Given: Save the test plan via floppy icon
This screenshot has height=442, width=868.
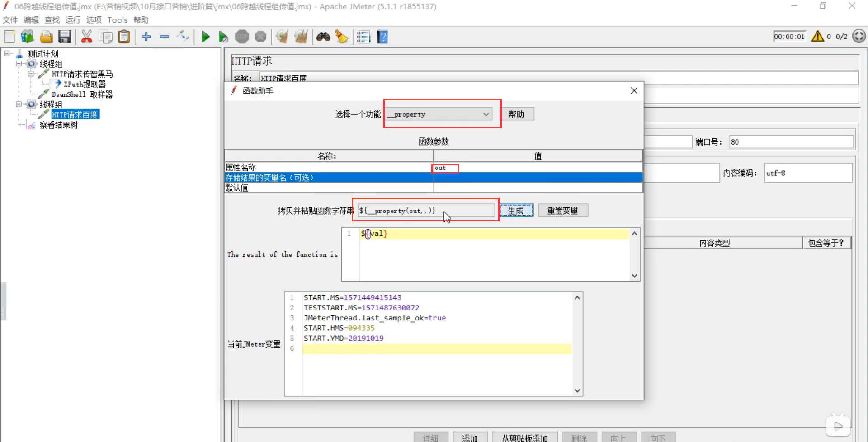Looking at the screenshot, I should [65, 37].
